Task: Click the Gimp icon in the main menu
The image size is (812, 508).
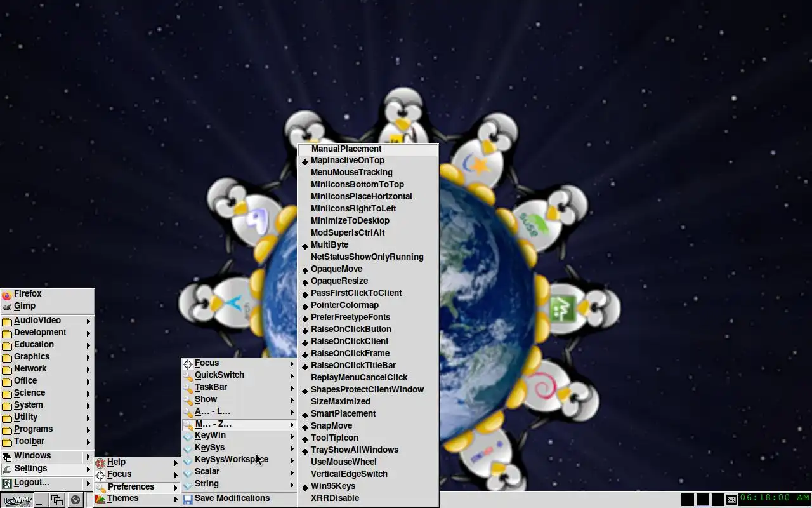Action: 7,306
